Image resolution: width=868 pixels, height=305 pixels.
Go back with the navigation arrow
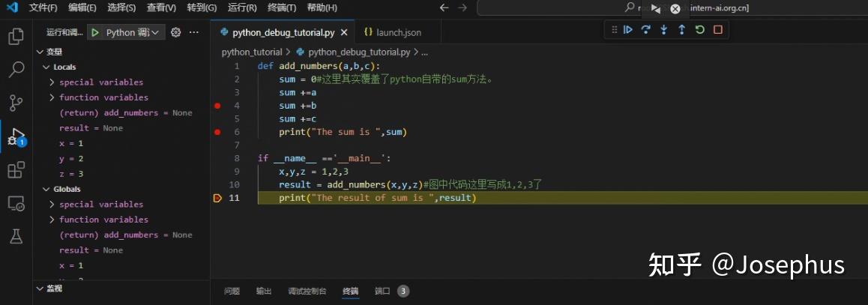(444, 7)
